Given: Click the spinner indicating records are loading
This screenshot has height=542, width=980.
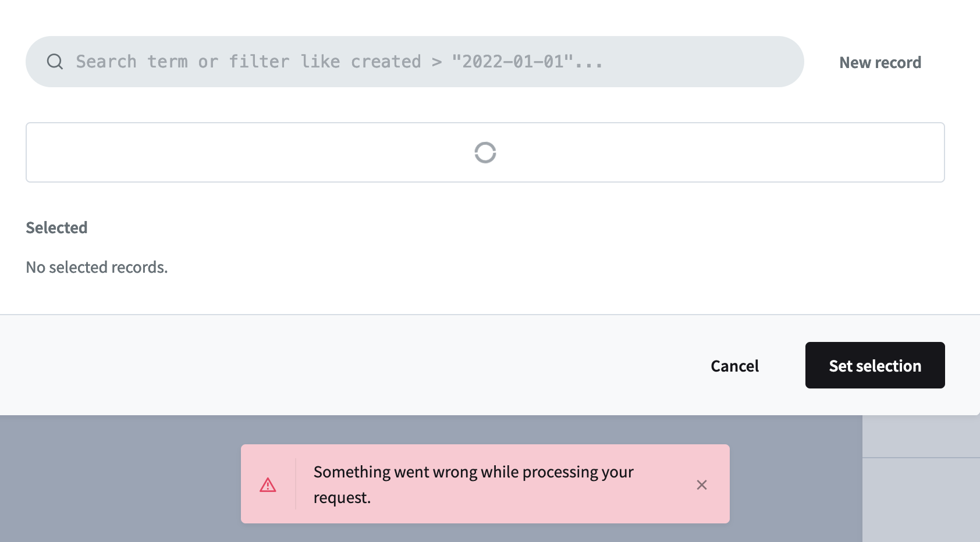Looking at the screenshot, I should 485,152.
